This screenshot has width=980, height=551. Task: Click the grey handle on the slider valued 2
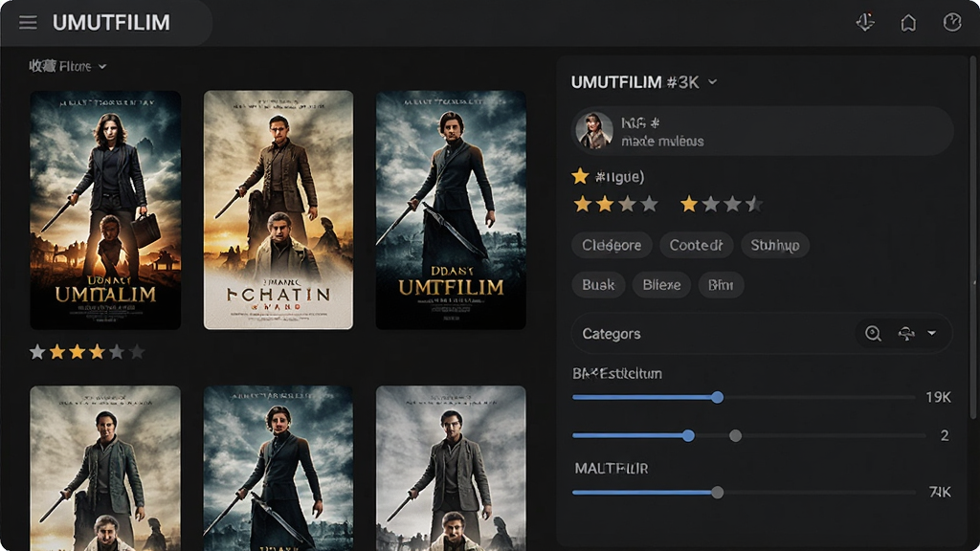(736, 435)
